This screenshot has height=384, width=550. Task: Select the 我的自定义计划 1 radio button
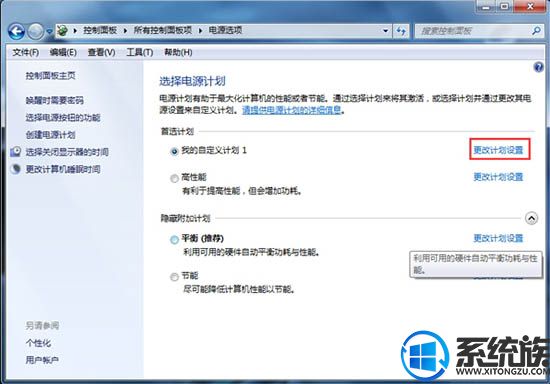(174, 151)
